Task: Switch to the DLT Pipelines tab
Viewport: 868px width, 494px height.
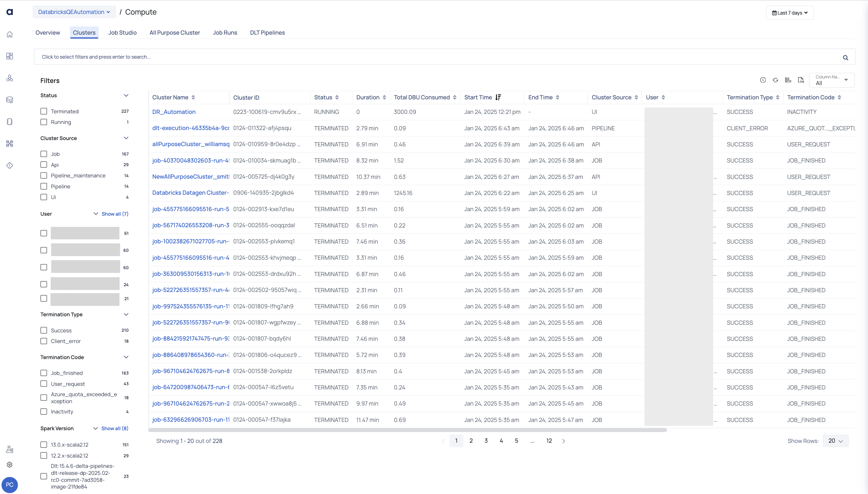Action: click(x=267, y=33)
